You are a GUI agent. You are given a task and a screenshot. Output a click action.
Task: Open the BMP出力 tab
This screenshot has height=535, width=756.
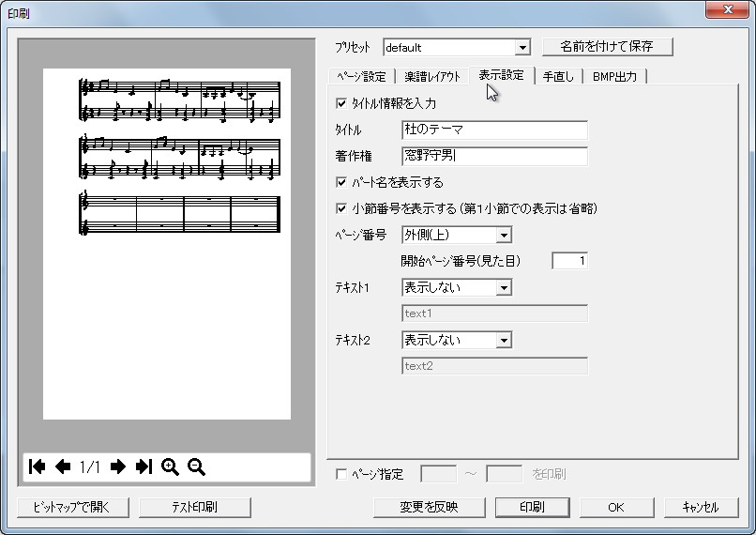click(614, 76)
